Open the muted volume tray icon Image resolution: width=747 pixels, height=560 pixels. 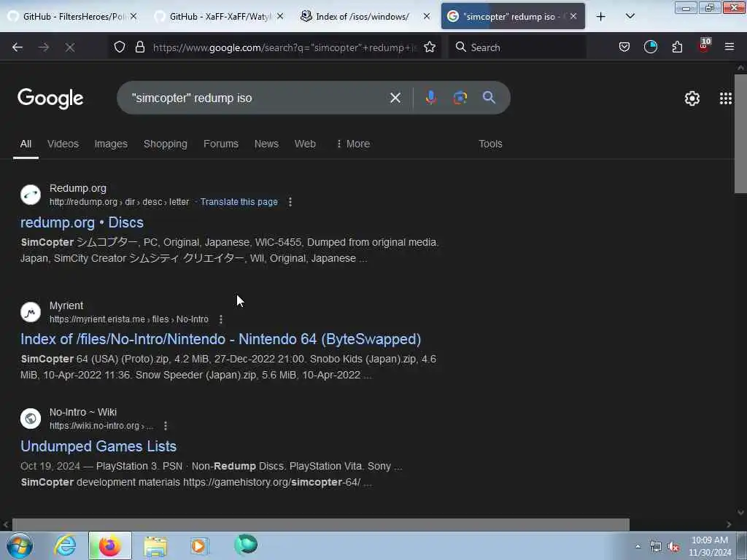pos(673,547)
